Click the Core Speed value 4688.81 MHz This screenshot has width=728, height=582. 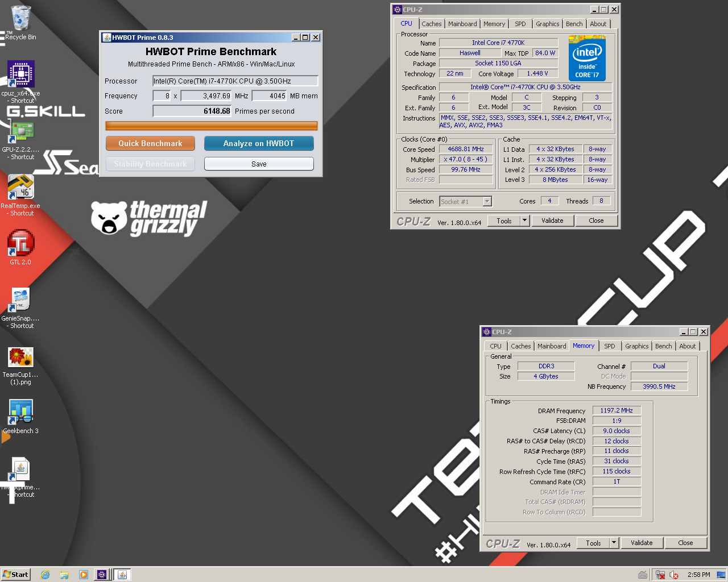(x=466, y=149)
